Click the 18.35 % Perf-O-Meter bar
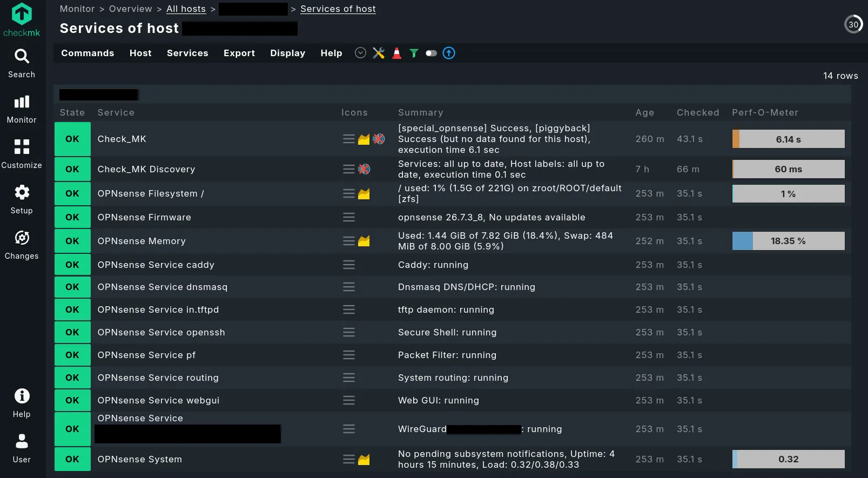Viewport: 868px width, 478px height. (789, 241)
